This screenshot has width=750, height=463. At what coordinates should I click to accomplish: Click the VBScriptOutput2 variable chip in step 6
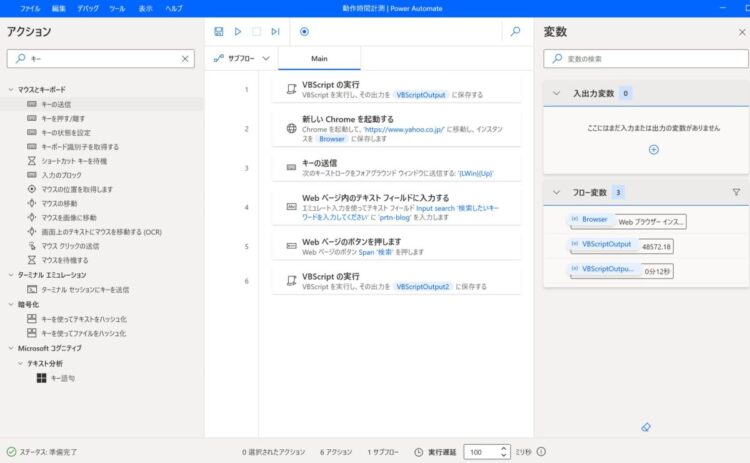(x=422, y=287)
